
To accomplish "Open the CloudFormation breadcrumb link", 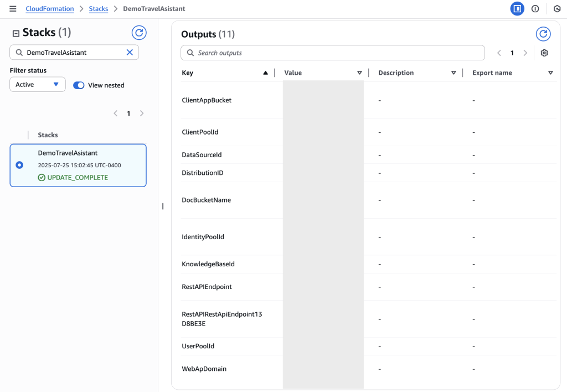I will pyautogui.click(x=49, y=9).
